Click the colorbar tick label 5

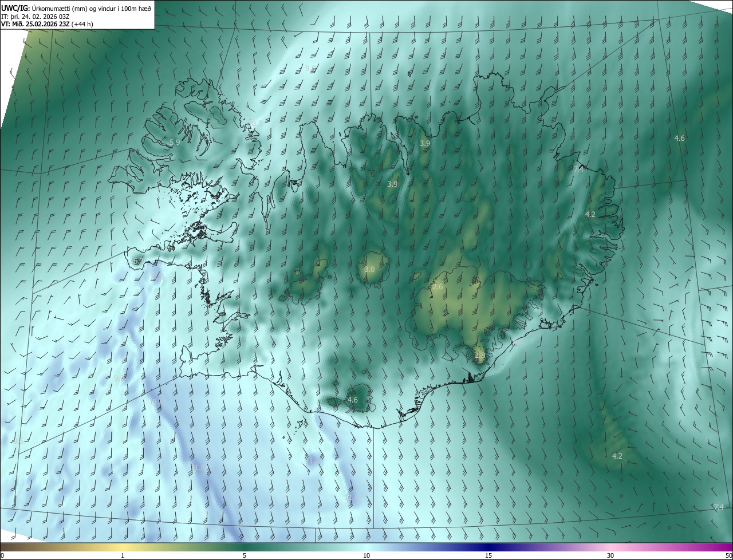[x=245, y=555]
